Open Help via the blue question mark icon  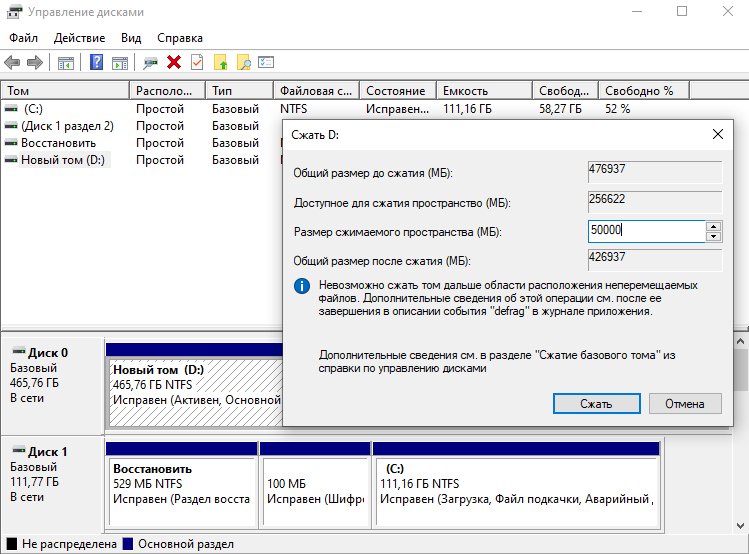96,62
